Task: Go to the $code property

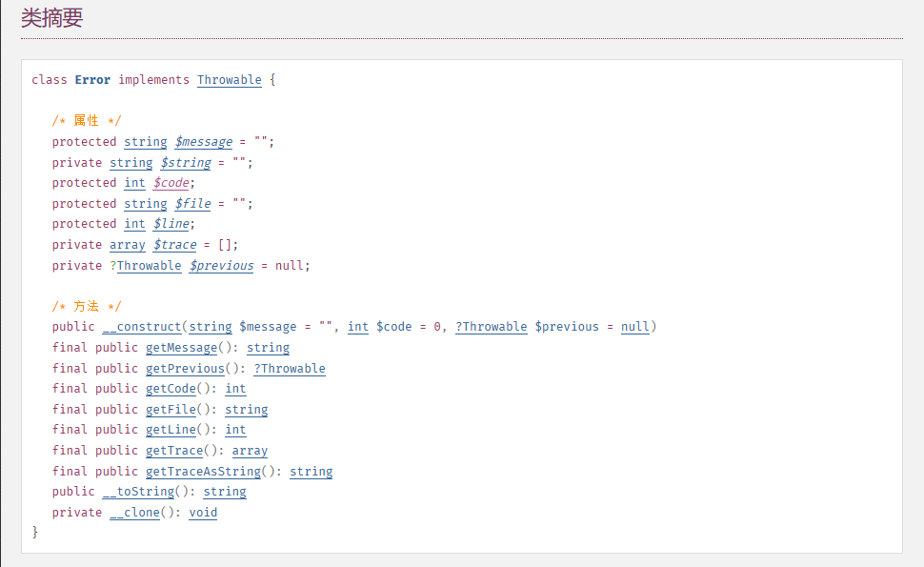Action: coord(171,183)
